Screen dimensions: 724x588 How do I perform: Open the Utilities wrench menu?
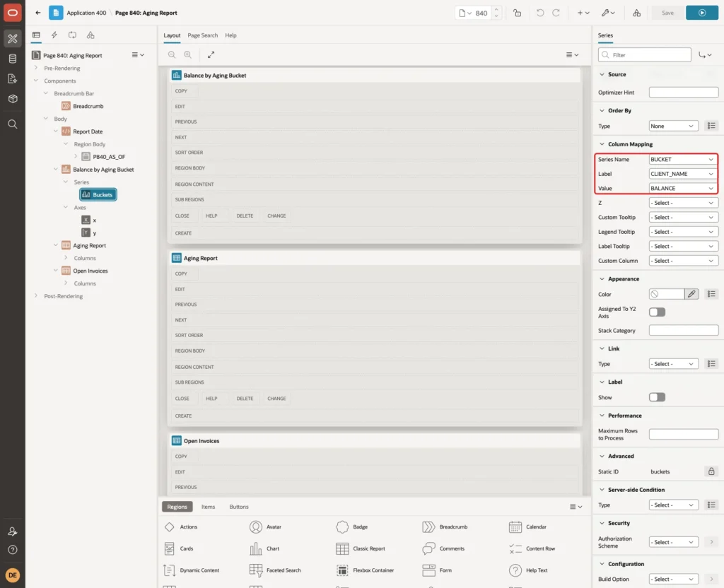click(x=608, y=13)
